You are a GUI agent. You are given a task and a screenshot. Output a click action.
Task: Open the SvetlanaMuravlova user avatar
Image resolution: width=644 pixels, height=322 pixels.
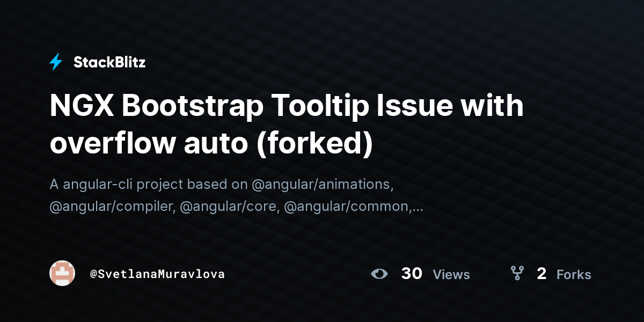[62, 273]
